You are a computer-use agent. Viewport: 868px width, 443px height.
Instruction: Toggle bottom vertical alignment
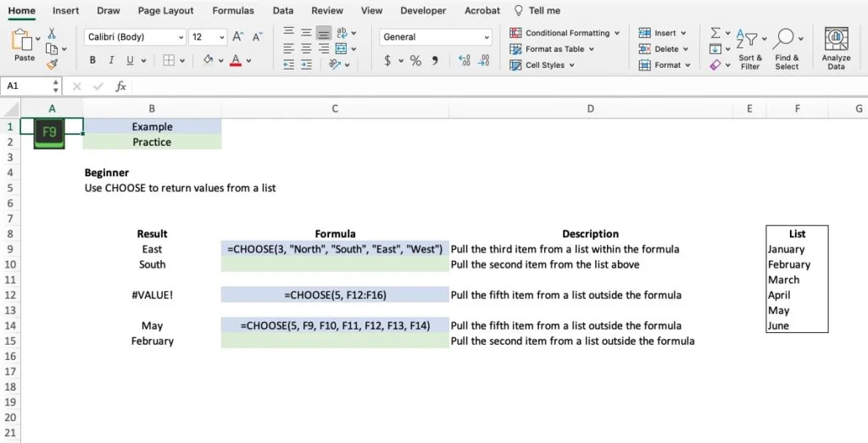pos(324,33)
